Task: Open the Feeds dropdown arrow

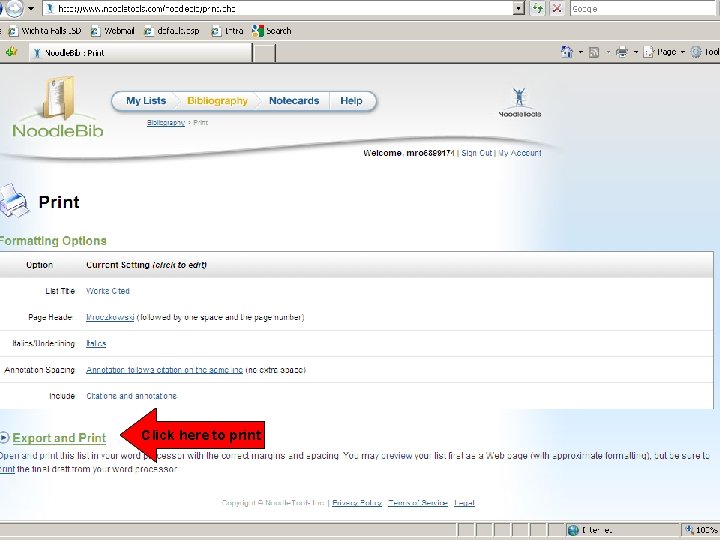Action: [608, 52]
